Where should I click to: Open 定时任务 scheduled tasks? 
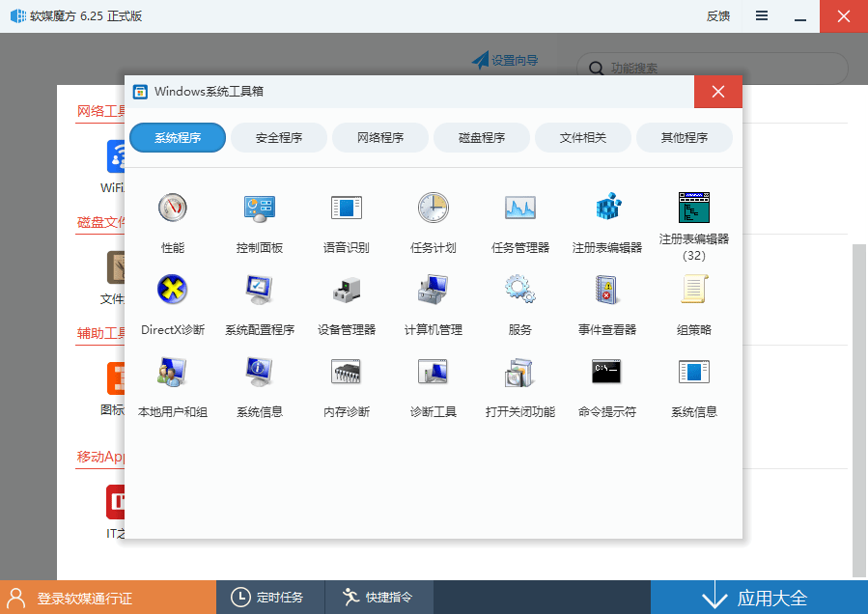tap(270, 598)
